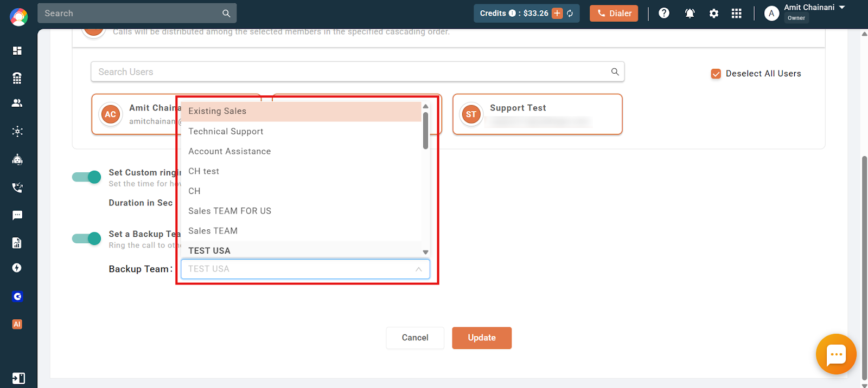Open the live chat widget
Screen dimensions: 868x388
[836, 354]
